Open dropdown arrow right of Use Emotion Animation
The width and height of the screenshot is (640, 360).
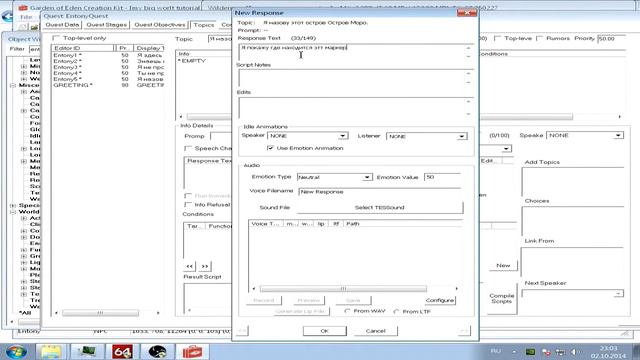(x=506, y=149)
